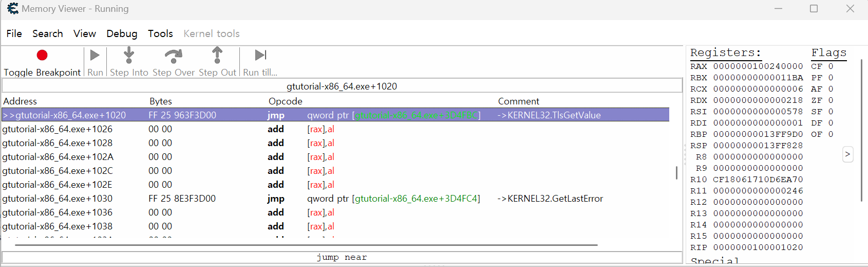
Task: Open the File menu
Action: (14, 33)
